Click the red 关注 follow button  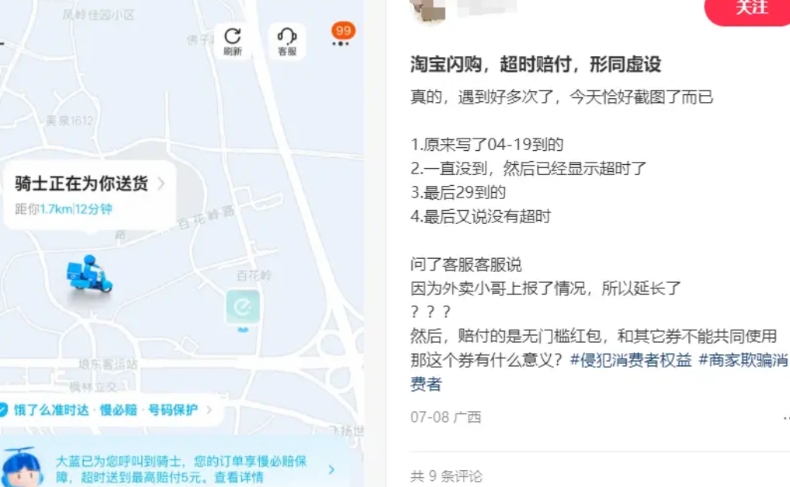tap(748, 9)
